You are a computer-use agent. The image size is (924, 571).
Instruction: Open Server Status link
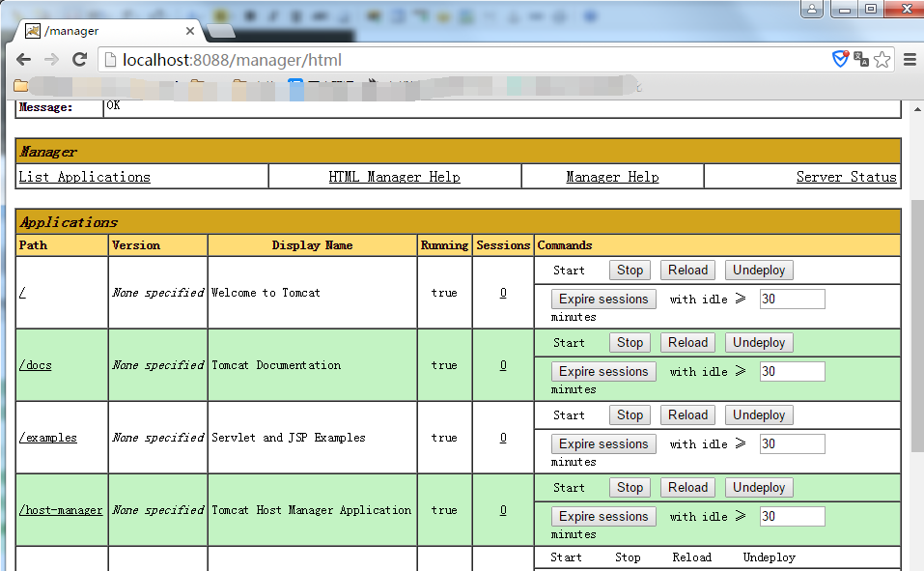pyautogui.click(x=846, y=177)
